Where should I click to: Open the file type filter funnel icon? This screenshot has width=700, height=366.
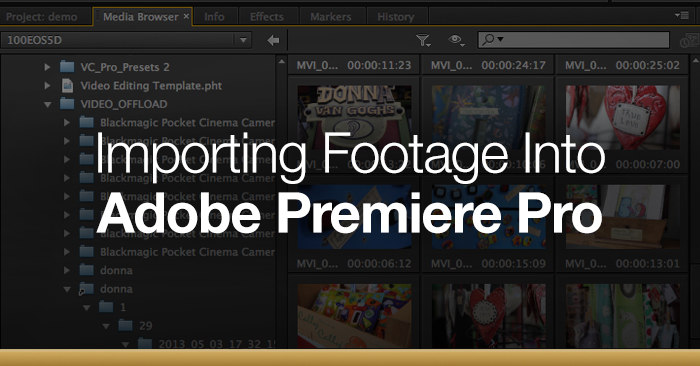pyautogui.click(x=422, y=41)
